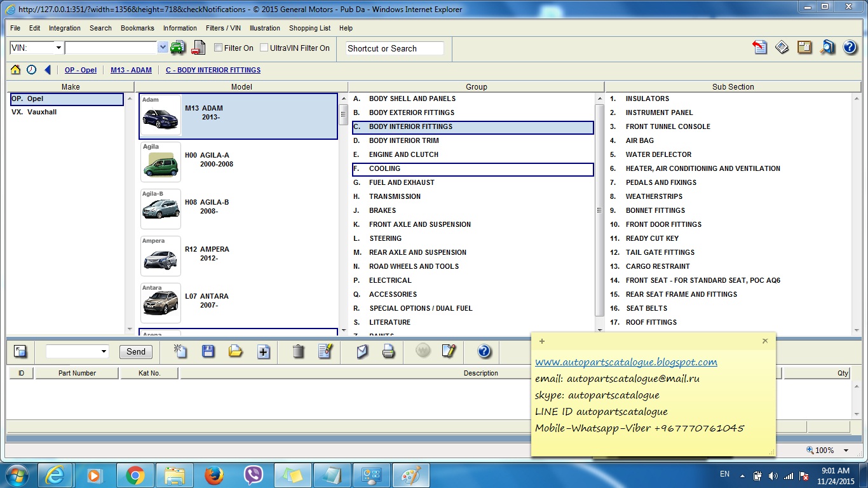Open the Shopping List menu

coord(309,28)
